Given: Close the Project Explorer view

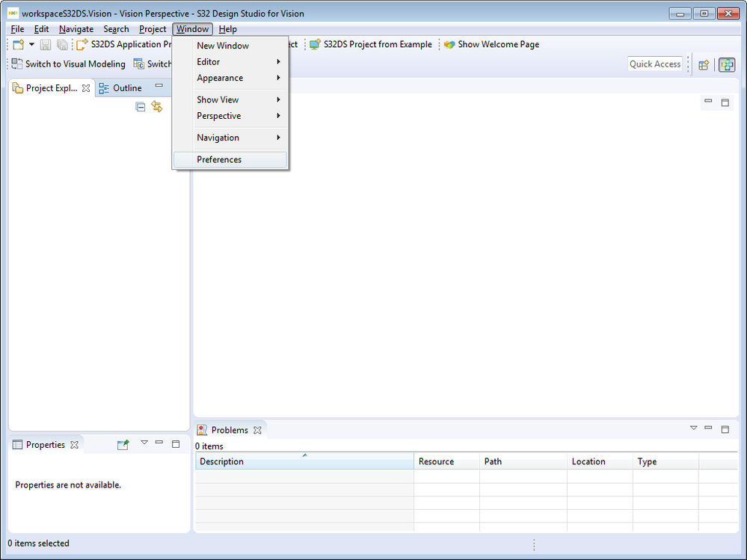Looking at the screenshot, I should point(86,88).
